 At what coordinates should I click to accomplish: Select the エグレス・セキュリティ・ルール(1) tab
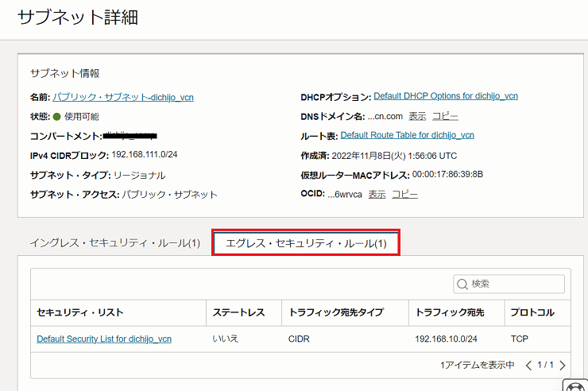306,243
